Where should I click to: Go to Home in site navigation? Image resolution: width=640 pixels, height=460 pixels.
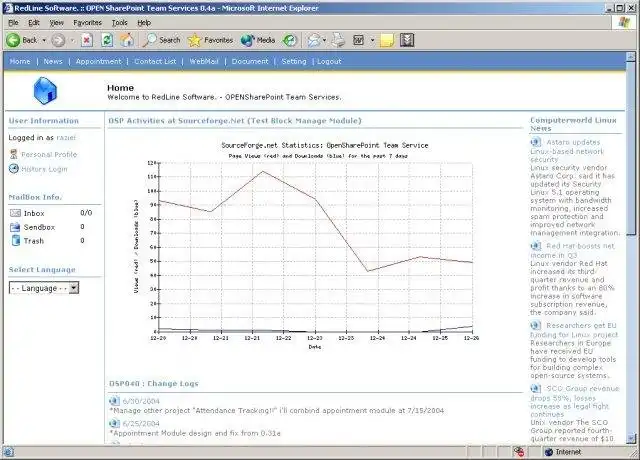(x=20, y=61)
